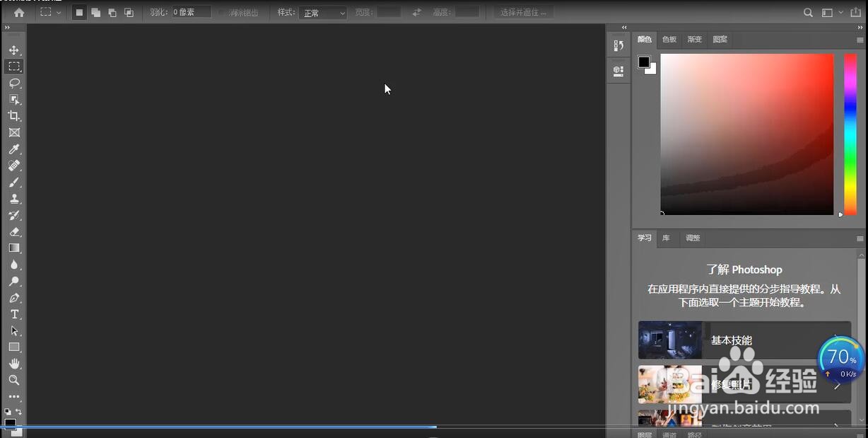Select the History Brush tool
This screenshot has height=438, width=868.
pos(14,215)
